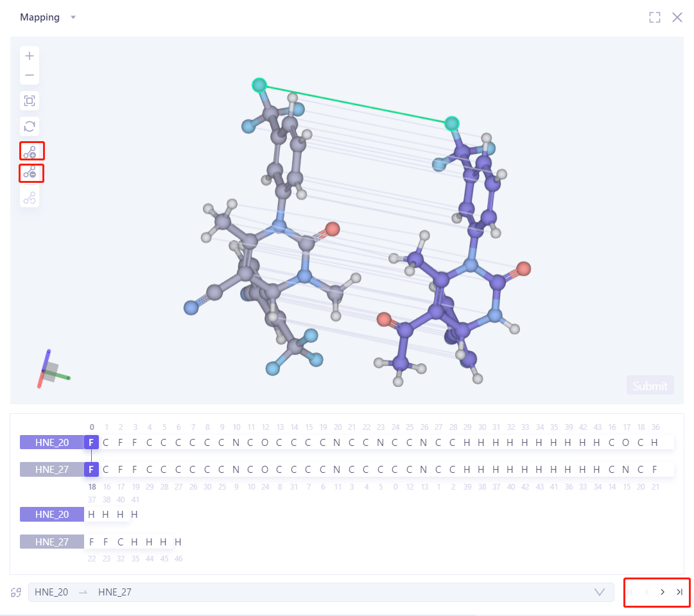This screenshot has width=694, height=616.
Task: Expand the HNE_20 to HNE_27 pair selector
Action: point(600,592)
